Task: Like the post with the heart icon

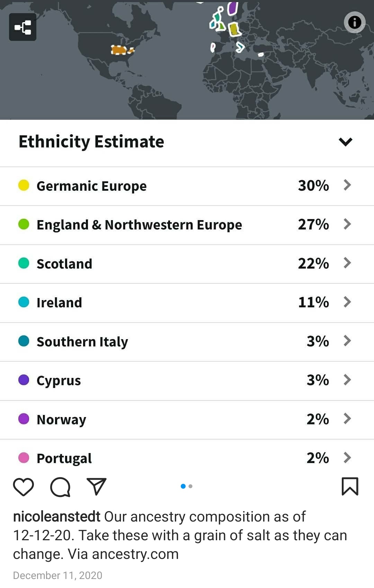Action: tap(23, 487)
